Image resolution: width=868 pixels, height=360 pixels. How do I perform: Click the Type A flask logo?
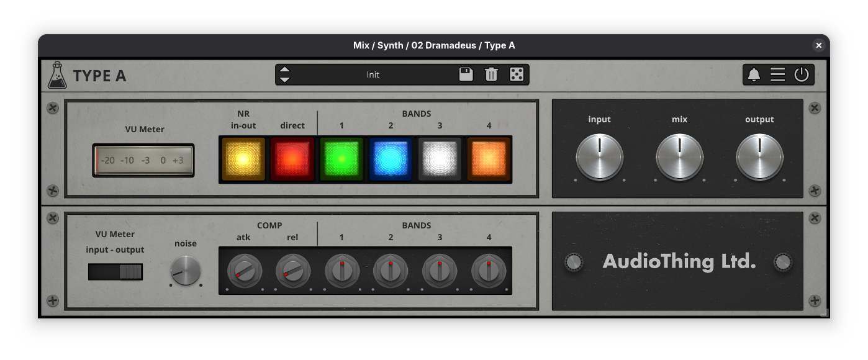pos(57,75)
